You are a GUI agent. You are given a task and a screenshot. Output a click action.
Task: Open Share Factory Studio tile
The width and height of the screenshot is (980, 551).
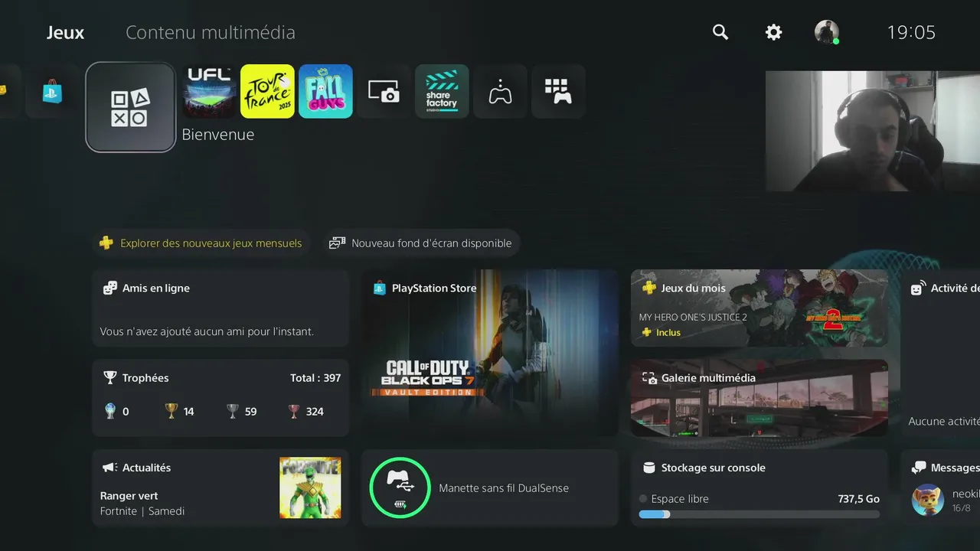[443, 92]
